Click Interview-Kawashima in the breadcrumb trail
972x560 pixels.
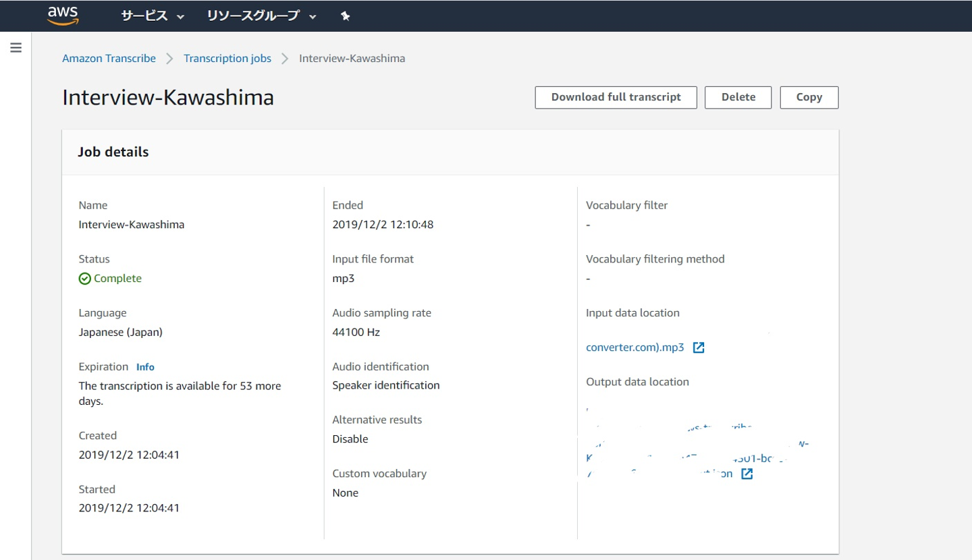tap(352, 59)
